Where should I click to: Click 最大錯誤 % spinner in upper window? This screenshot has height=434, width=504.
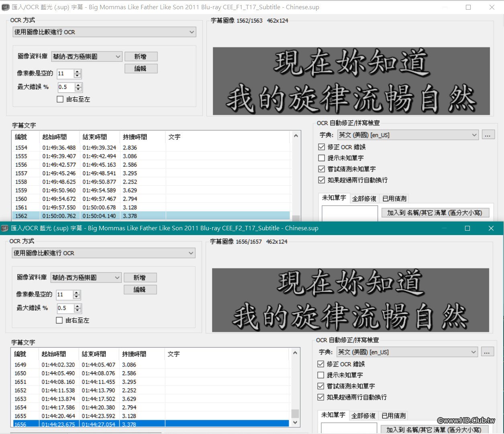(70, 87)
